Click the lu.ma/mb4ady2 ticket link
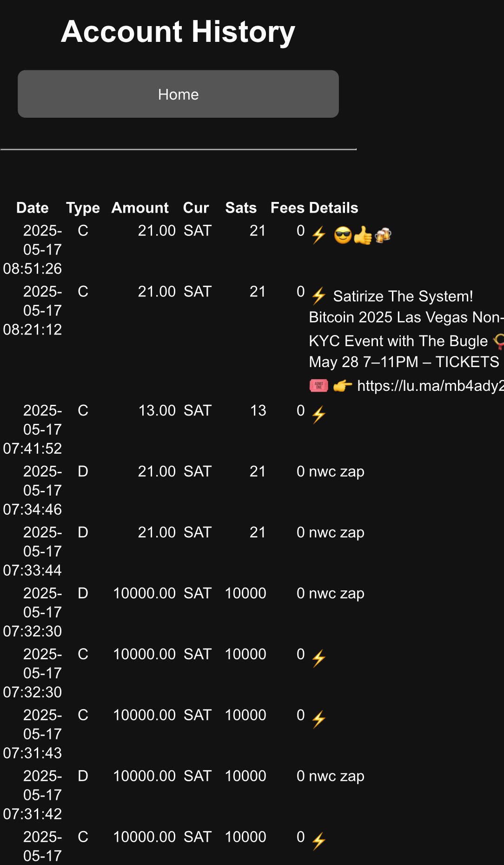This screenshot has height=865, width=504. tap(430, 386)
